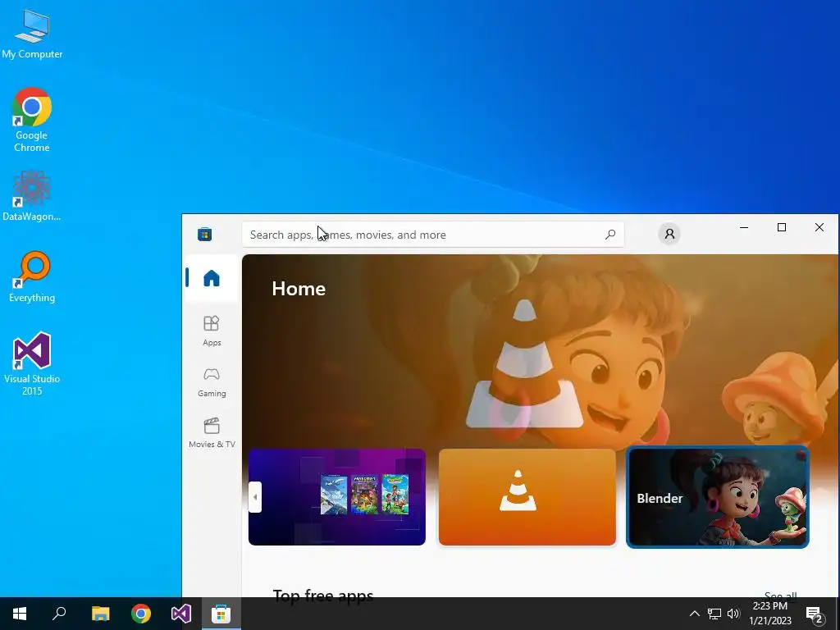Open the Apps section in the sidebar

click(212, 331)
